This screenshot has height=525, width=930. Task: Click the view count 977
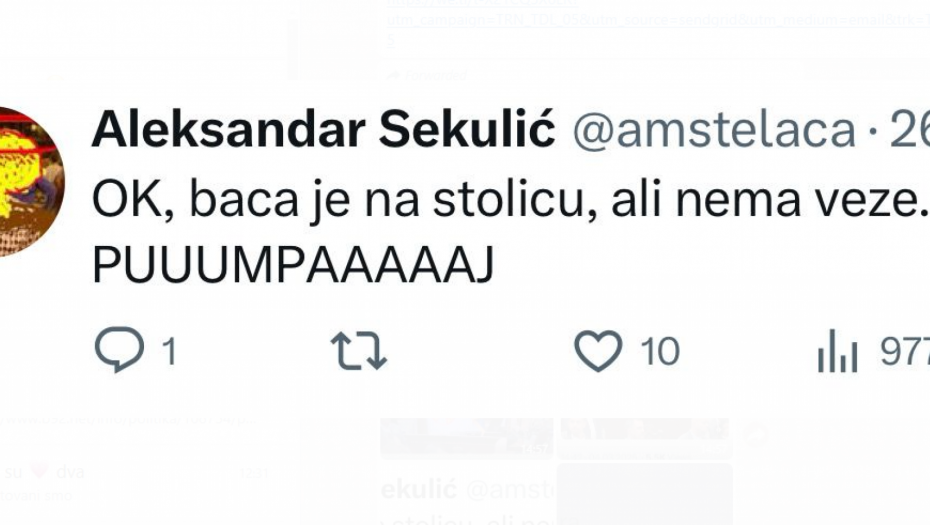(905, 351)
